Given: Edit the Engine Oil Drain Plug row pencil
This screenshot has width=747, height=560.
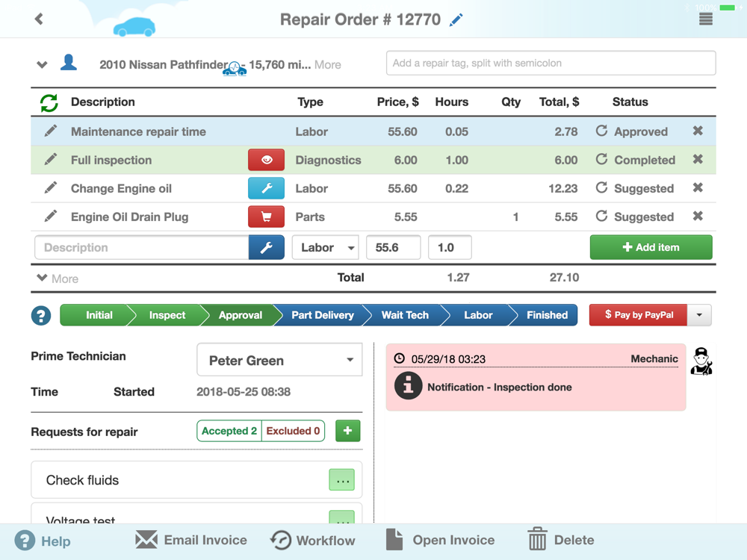Looking at the screenshot, I should click(x=51, y=217).
